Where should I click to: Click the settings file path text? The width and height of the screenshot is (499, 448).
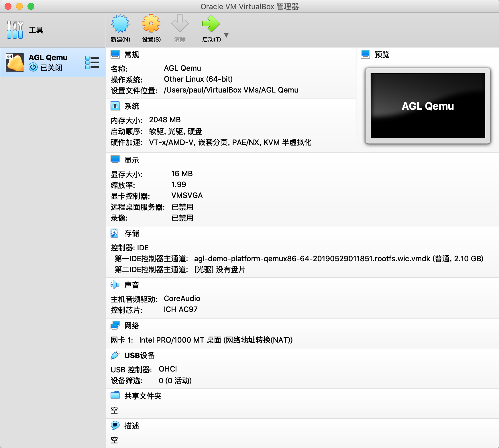click(x=231, y=90)
